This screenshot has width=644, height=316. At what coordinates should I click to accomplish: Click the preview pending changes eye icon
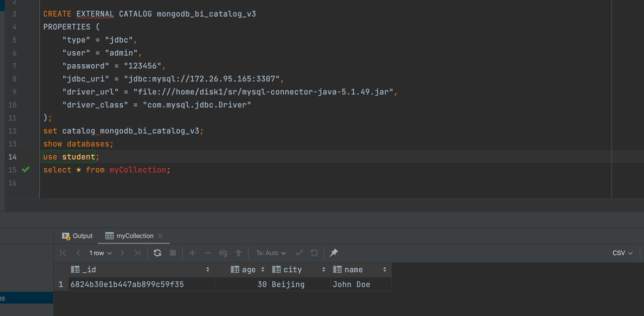pyautogui.click(x=223, y=253)
